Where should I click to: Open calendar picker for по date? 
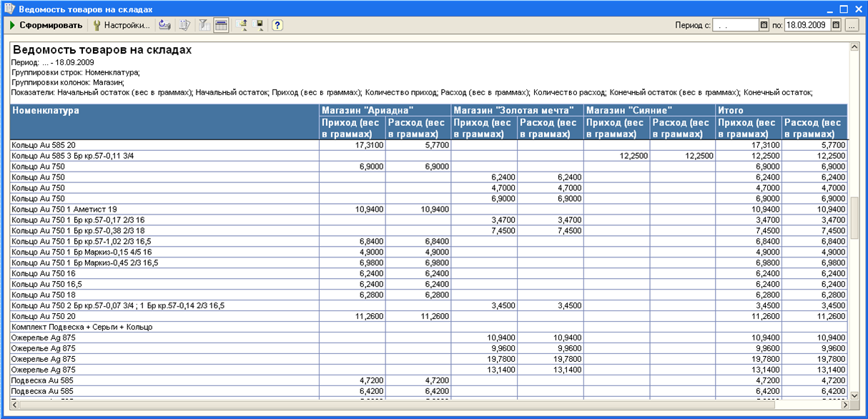coord(836,25)
